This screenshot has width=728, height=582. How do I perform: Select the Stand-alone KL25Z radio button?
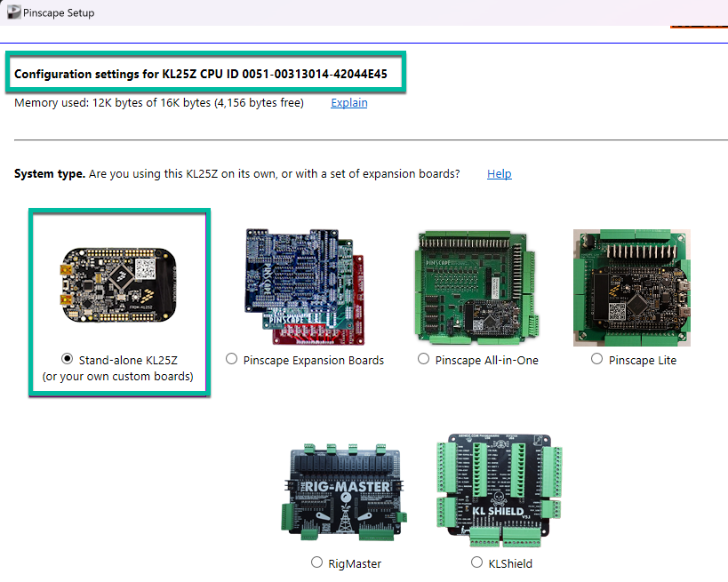pyautogui.click(x=68, y=359)
